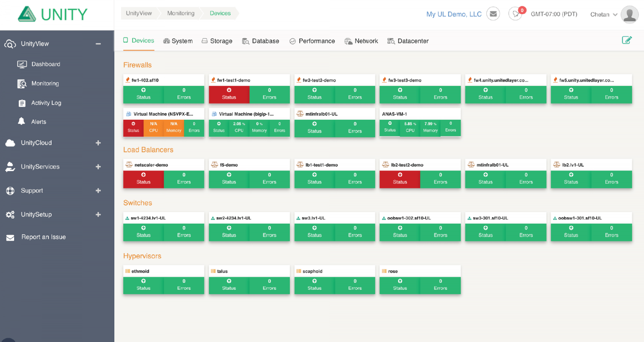Open the Performance tab

click(x=312, y=41)
